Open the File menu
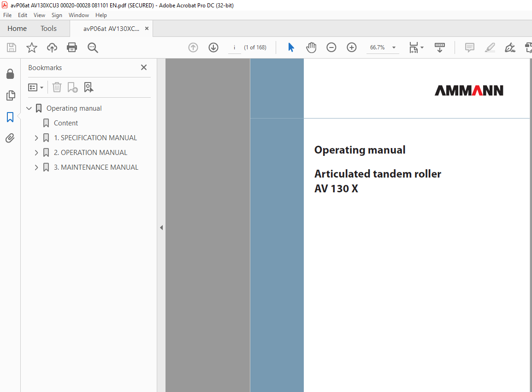The width and height of the screenshot is (532, 392). click(x=7, y=15)
